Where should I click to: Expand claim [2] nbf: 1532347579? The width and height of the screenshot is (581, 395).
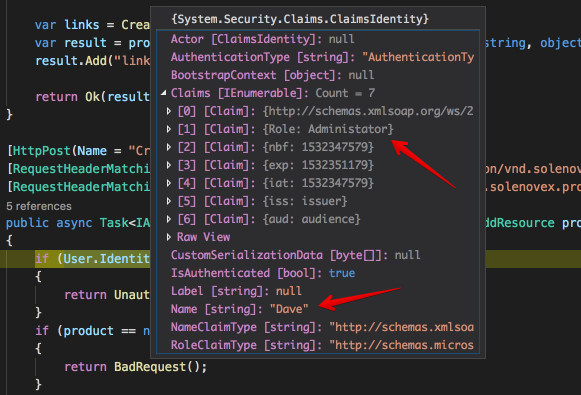[169, 147]
